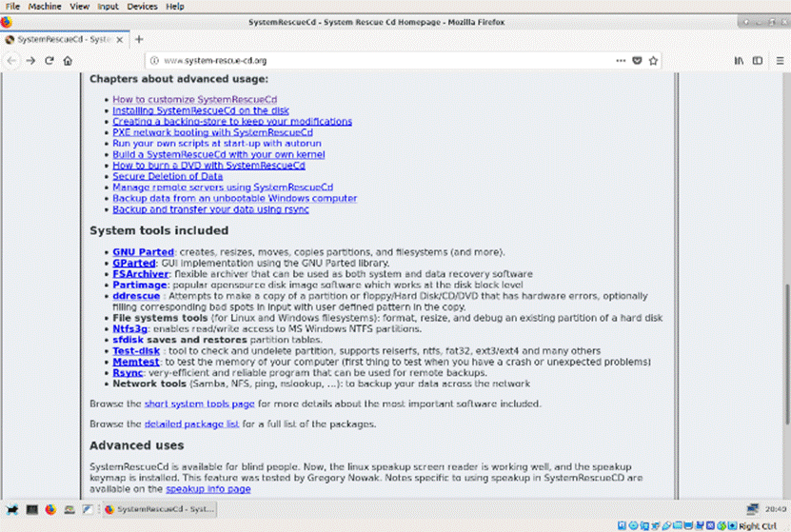The width and height of the screenshot is (791, 532).
Task: Click VirtualBox display indicator
Action: 688,525
